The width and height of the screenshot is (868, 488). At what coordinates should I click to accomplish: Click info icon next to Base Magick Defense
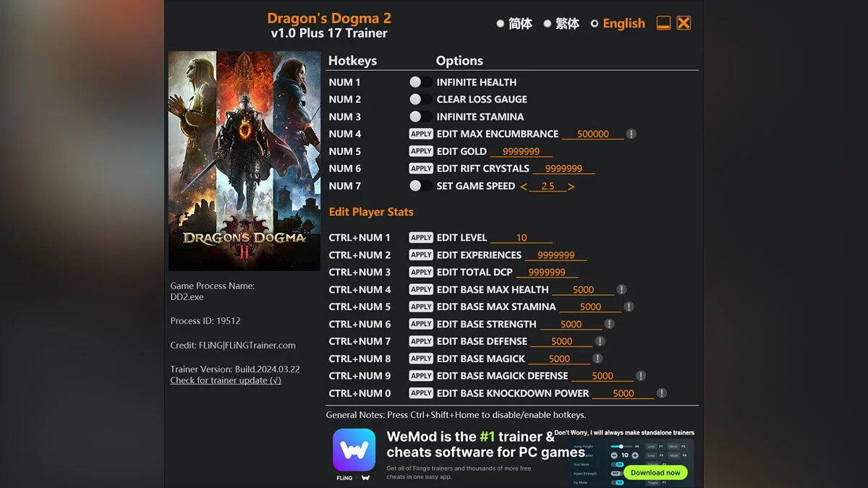(641, 376)
